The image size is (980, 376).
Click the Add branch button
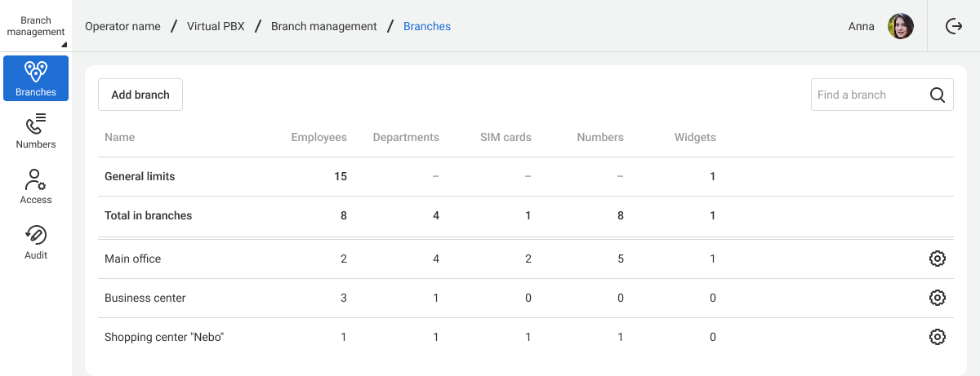click(140, 95)
